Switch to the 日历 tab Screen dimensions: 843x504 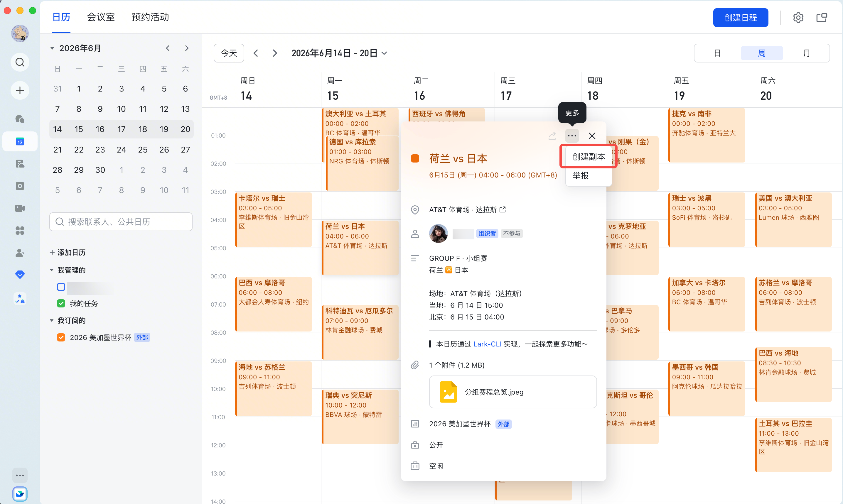pos(61,17)
